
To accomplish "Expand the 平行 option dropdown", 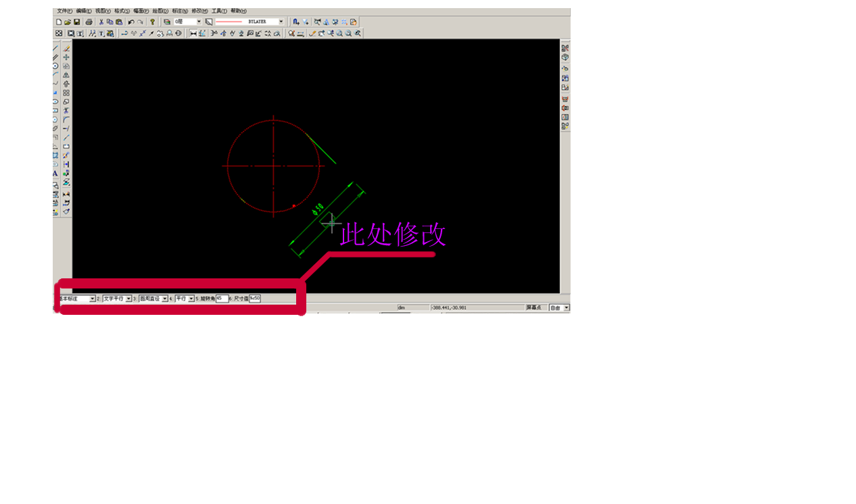I will click(x=191, y=299).
